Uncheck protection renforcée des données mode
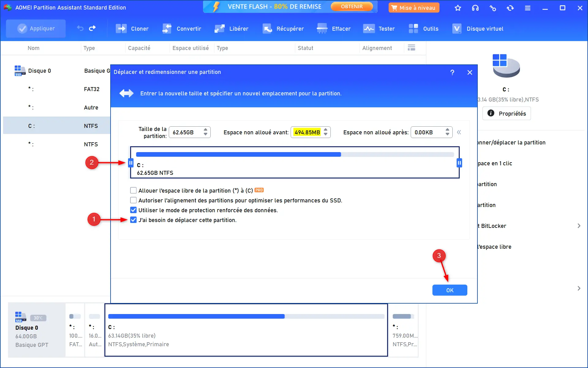 click(133, 210)
